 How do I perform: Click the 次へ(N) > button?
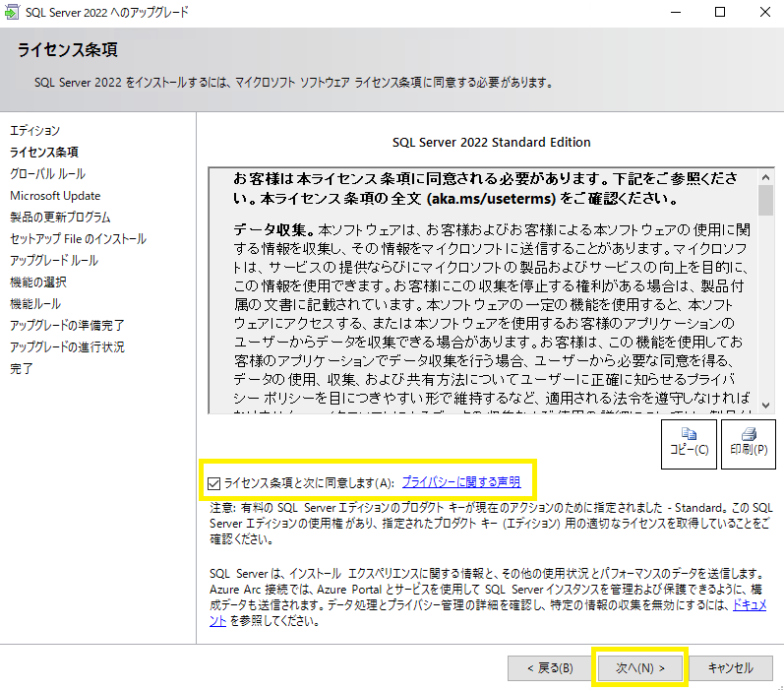(x=640, y=668)
